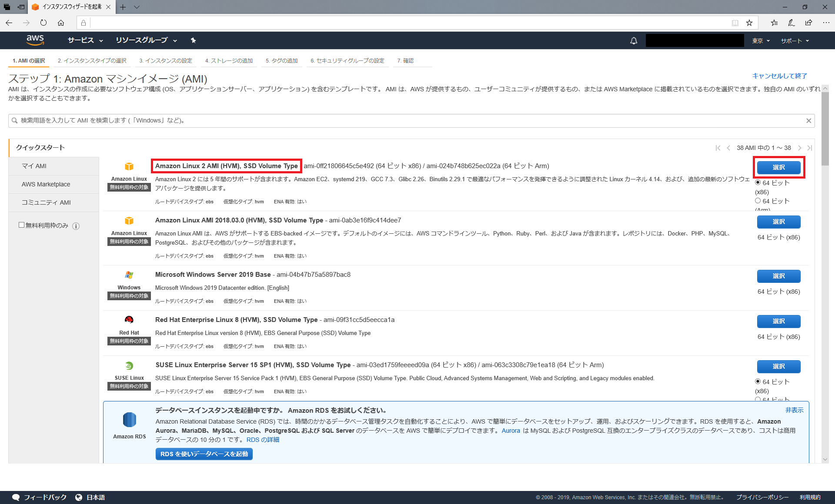Screen dimensions: 835x504
Task: Select 64-bit x86 radio for Amazon Linux 2
Action: coord(758,182)
